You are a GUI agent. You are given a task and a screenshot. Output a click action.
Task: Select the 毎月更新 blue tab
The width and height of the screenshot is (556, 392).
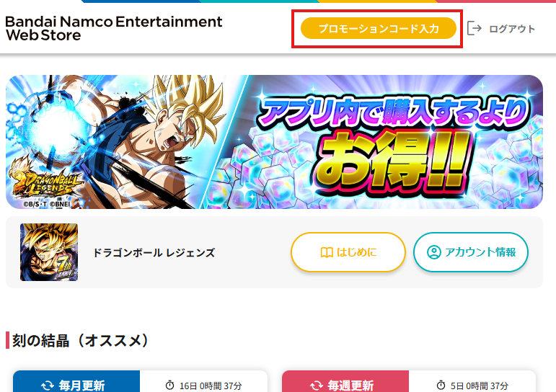(x=76, y=381)
